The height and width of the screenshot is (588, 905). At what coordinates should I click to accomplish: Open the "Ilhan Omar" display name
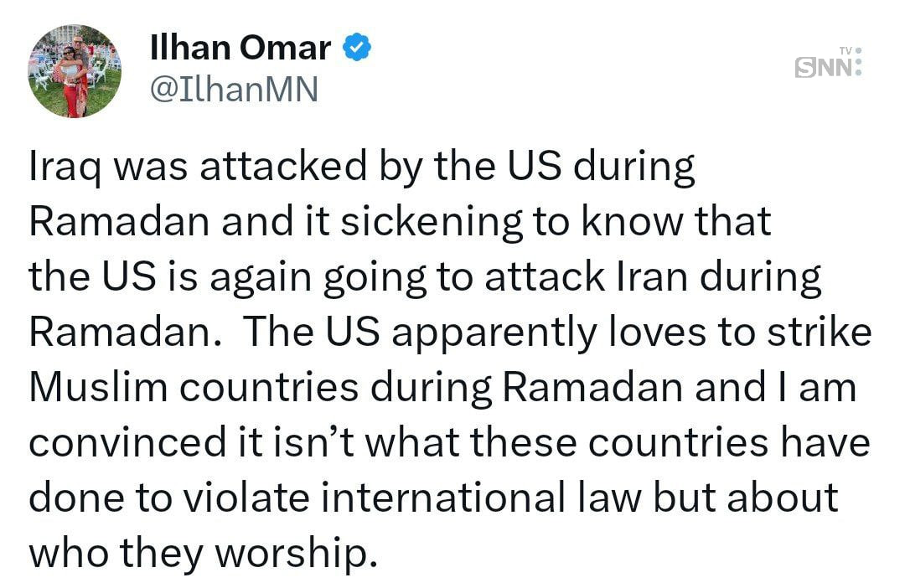[240, 49]
